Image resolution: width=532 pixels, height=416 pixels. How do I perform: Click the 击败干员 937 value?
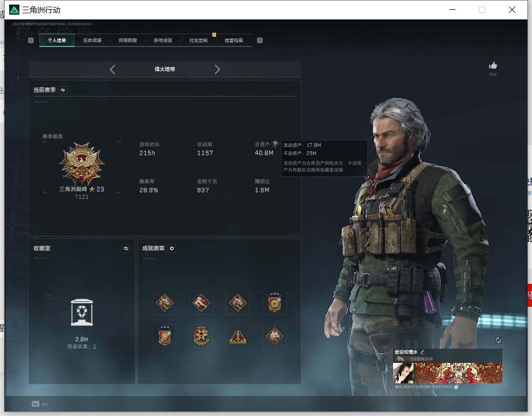click(x=203, y=190)
